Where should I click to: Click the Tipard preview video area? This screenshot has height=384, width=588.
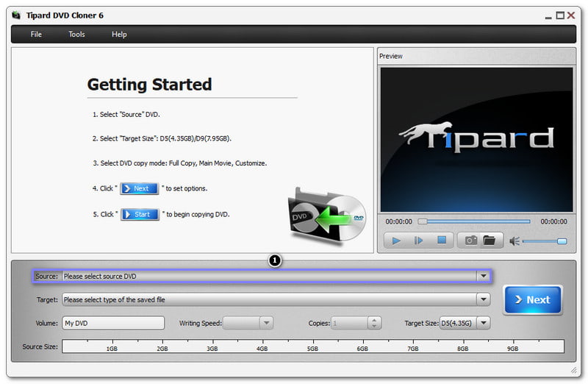click(x=476, y=140)
